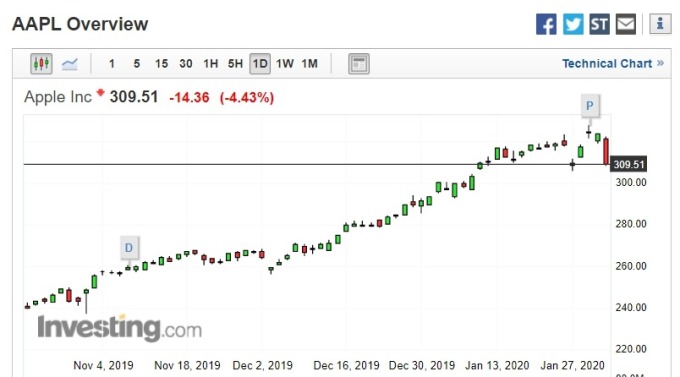The image size is (680, 377).
Task: Switch to candlestick chart type
Action: (x=41, y=64)
